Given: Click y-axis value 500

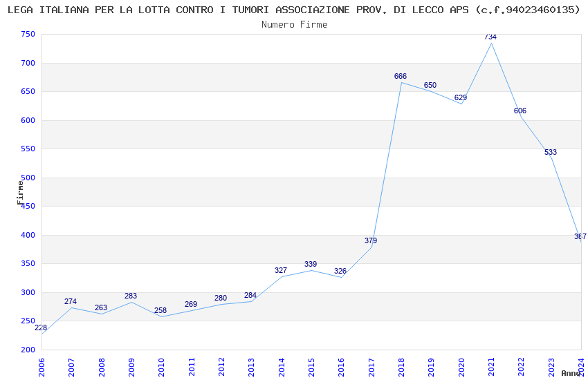Looking at the screenshot, I should point(28,178).
